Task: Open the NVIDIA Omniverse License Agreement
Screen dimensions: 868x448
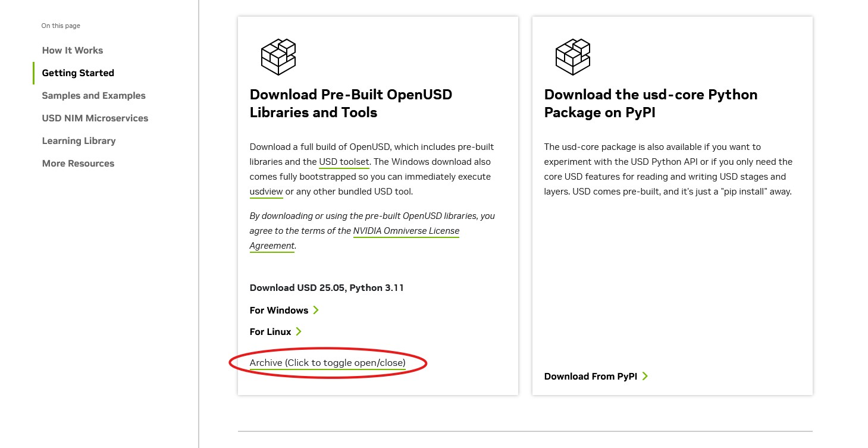Action: (x=406, y=231)
